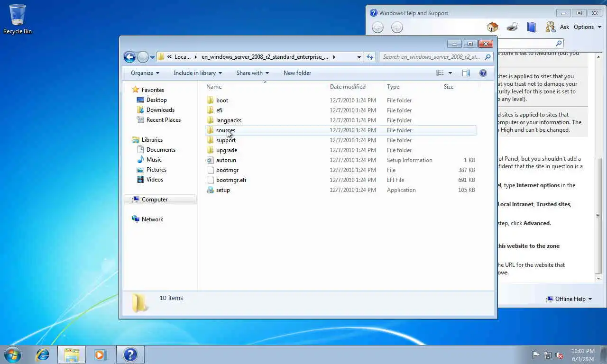Click Print icon in Help and Support

click(512, 27)
